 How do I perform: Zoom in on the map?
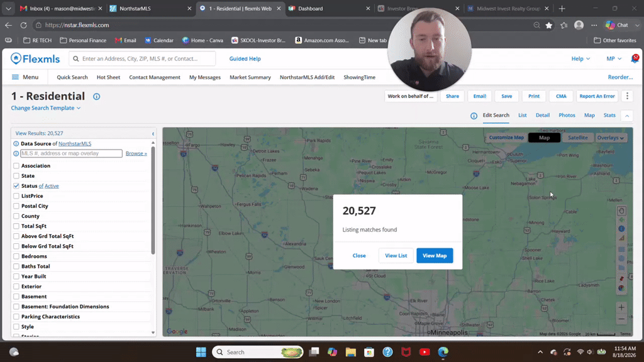[x=621, y=307]
